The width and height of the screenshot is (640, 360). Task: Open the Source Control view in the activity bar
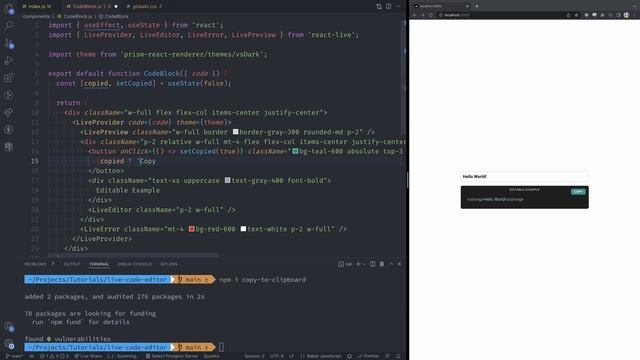(9, 43)
